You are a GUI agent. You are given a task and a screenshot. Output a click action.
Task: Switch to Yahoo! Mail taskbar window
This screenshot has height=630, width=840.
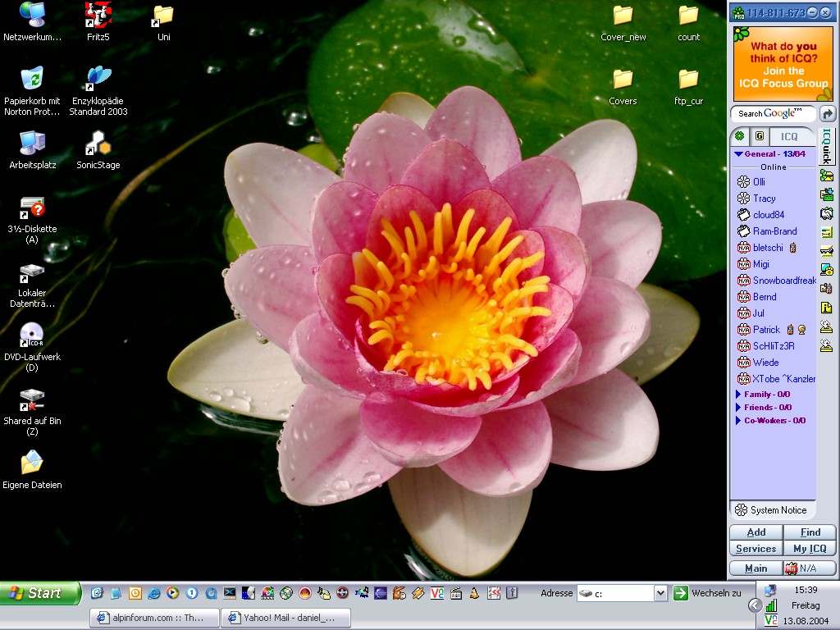click(x=285, y=618)
